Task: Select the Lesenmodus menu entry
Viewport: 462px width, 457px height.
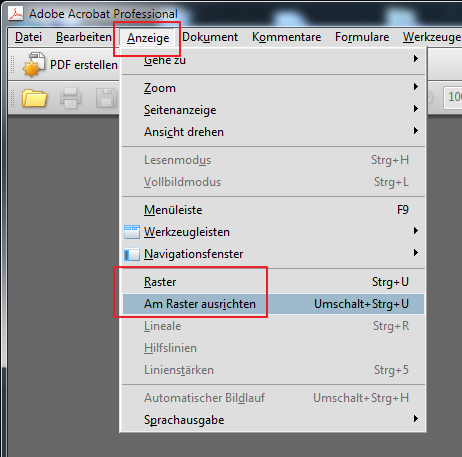Action: (273, 160)
